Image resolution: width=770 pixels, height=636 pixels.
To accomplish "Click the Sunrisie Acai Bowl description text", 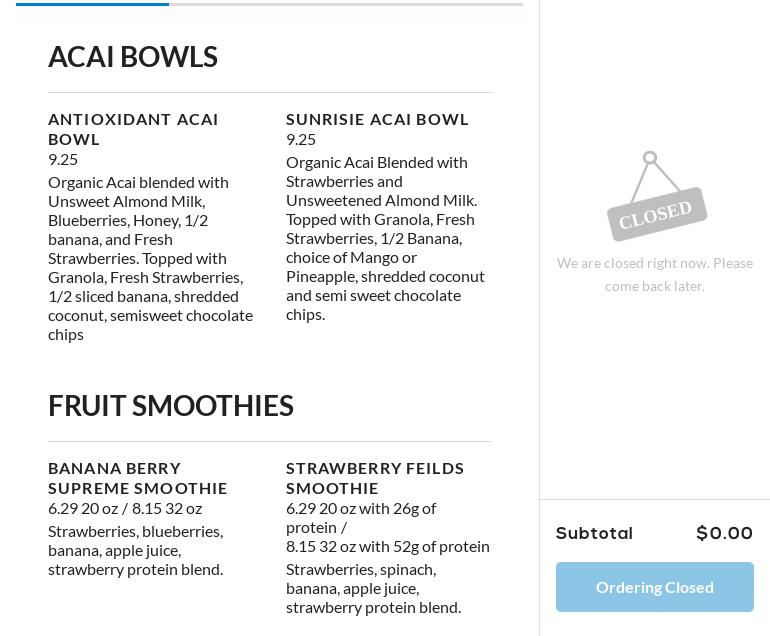I will tap(385, 238).
